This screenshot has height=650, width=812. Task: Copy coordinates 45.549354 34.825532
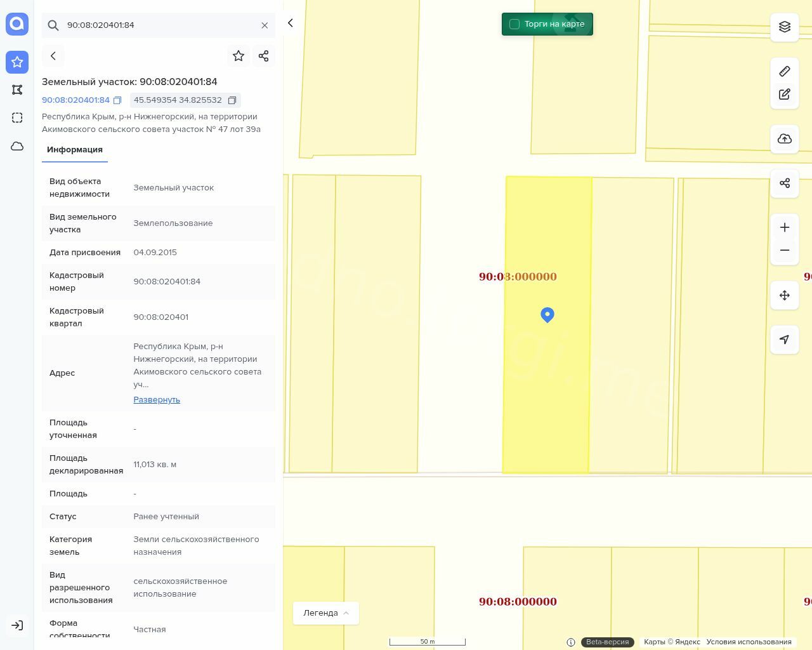pos(232,100)
